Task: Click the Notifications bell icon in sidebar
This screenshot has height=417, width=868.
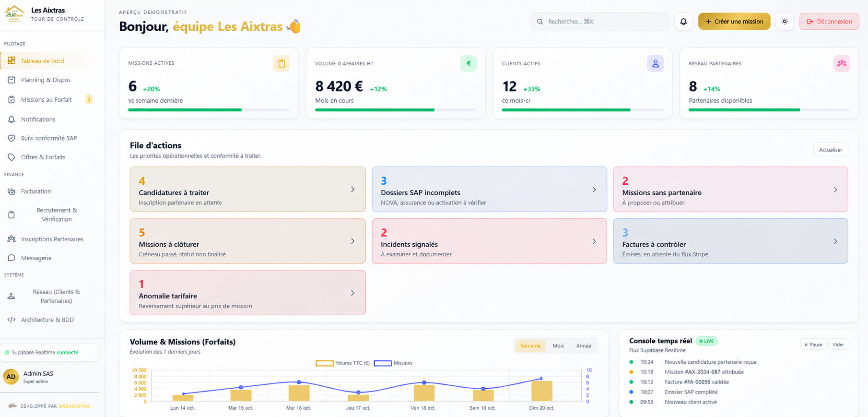Action: (12, 119)
